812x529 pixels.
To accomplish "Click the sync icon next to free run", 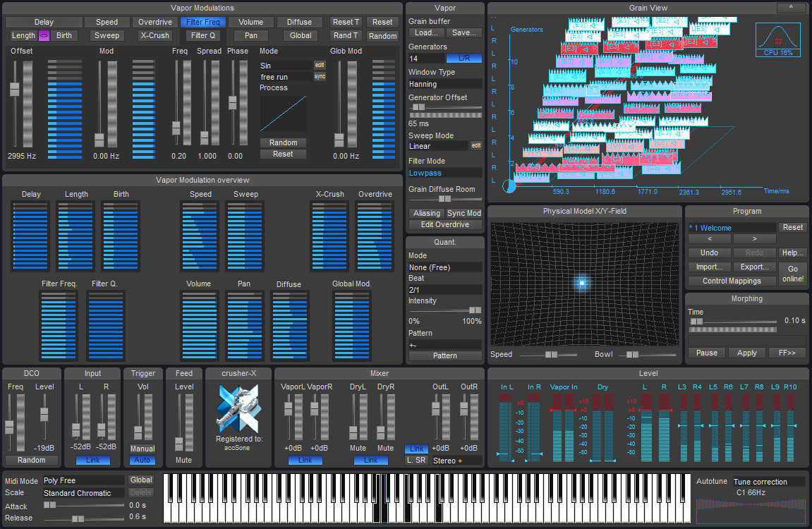I will pyautogui.click(x=320, y=77).
